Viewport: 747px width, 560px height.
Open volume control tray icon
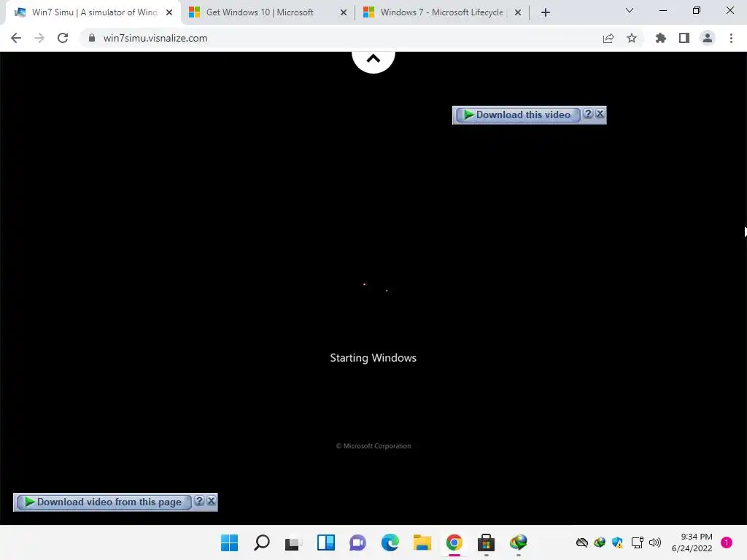[x=655, y=542]
